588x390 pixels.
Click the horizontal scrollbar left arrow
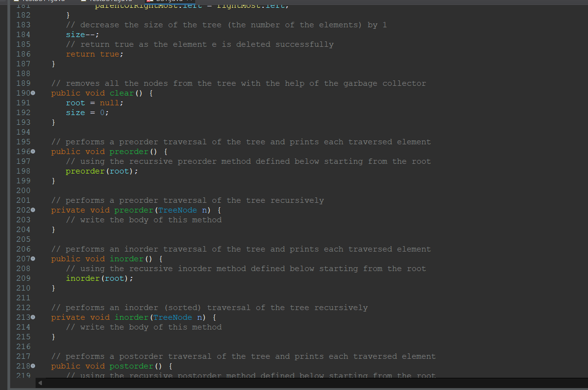41,384
